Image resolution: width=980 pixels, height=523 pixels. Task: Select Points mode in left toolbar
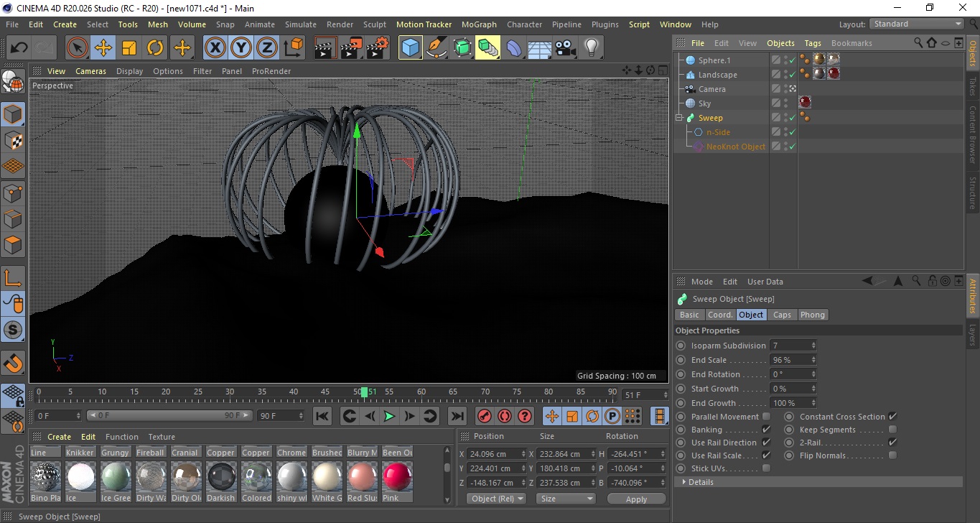pyautogui.click(x=13, y=193)
